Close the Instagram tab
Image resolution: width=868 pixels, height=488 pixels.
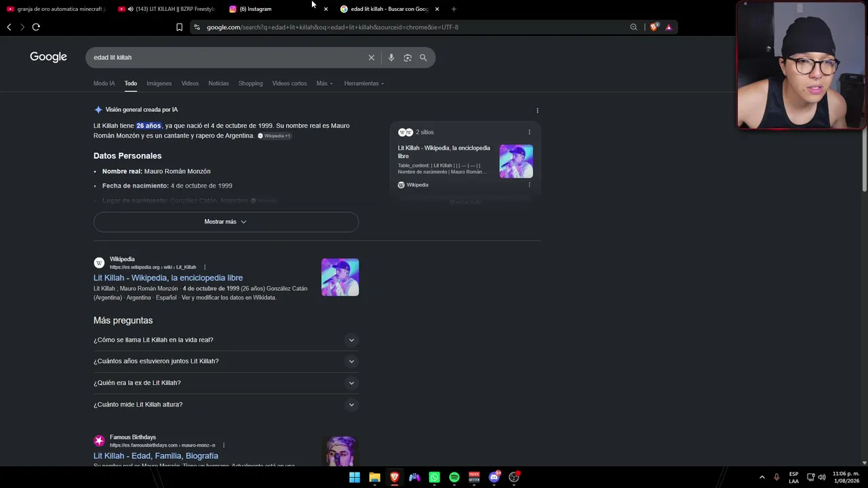[x=325, y=9]
